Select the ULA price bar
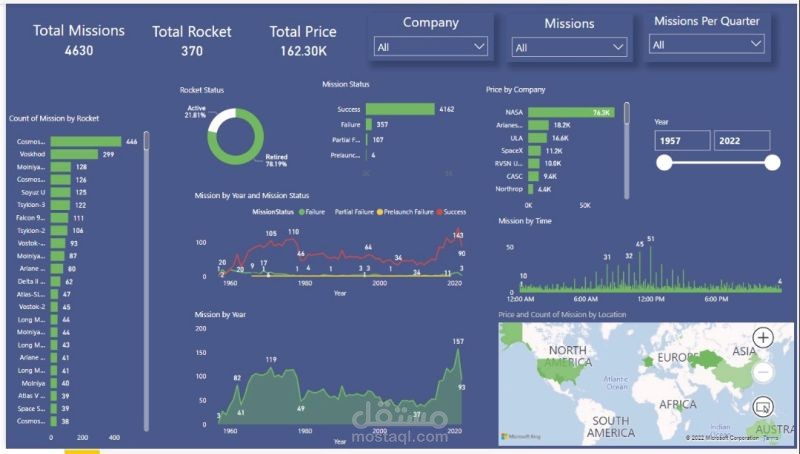This screenshot has width=800, height=454. pyautogui.click(x=537, y=138)
